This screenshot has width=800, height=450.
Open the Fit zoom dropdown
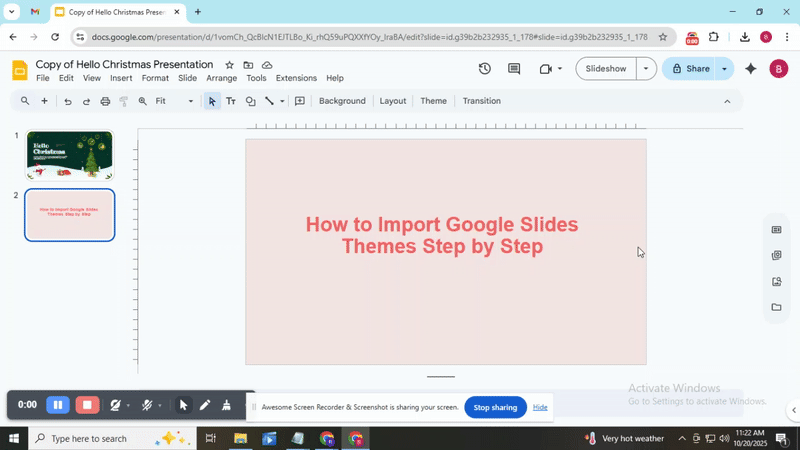[x=174, y=101]
